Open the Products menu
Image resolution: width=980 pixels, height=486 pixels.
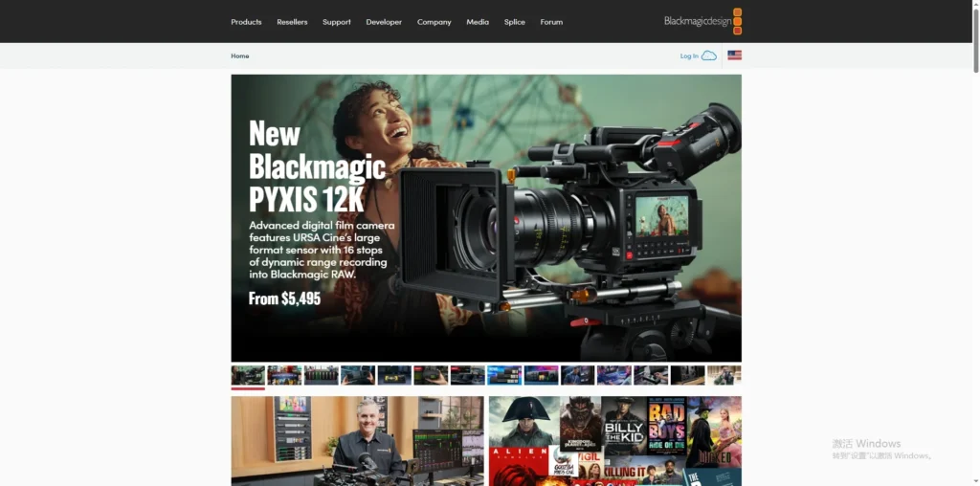tap(246, 22)
